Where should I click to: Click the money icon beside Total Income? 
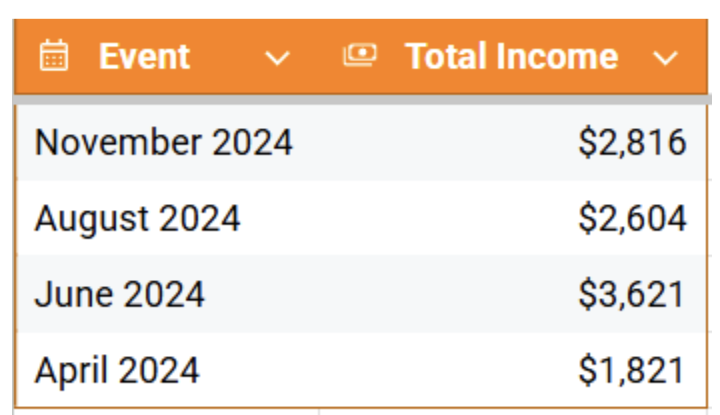click(360, 55)
